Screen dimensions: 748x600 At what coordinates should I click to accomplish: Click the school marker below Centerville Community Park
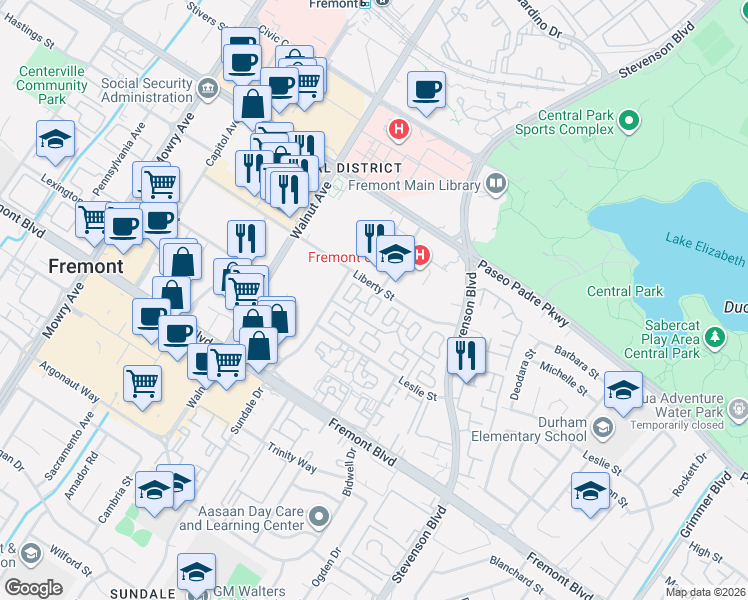(x=55, y=139)
